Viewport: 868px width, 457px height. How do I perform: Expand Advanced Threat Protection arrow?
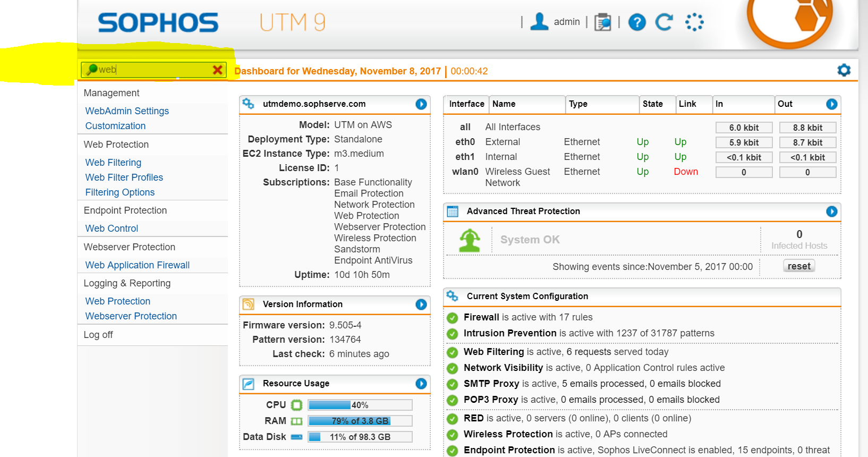point(832,211)
